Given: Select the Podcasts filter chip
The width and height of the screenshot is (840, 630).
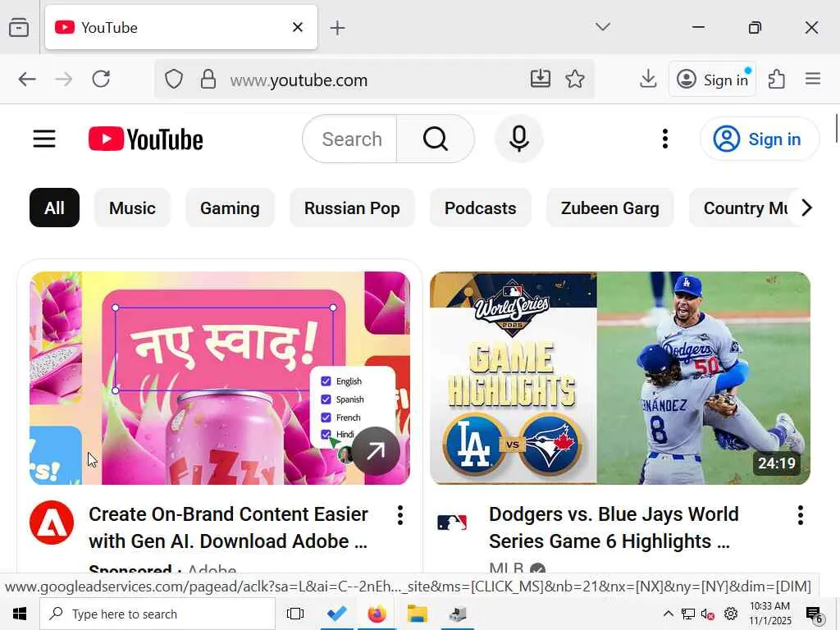Looking at the screenshot, I should 481,208.
